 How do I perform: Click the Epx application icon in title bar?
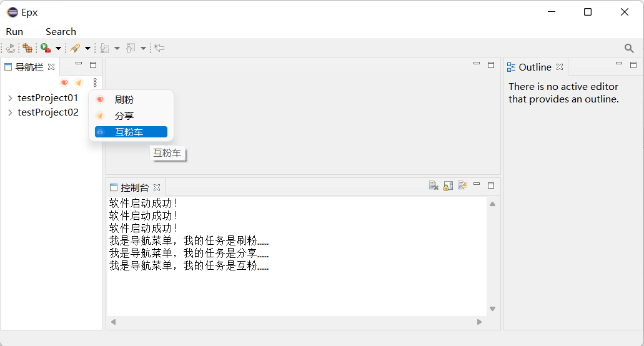click(x=12, y=12)
